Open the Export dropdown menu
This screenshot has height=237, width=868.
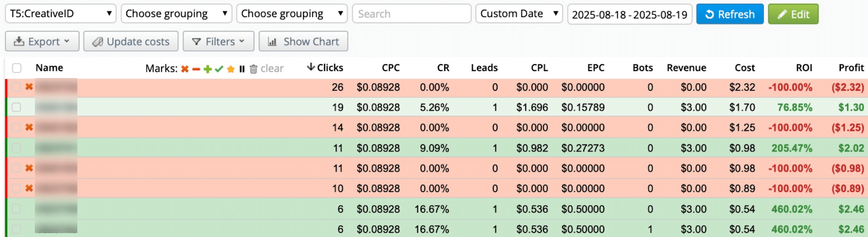click(x=42, y=41)
